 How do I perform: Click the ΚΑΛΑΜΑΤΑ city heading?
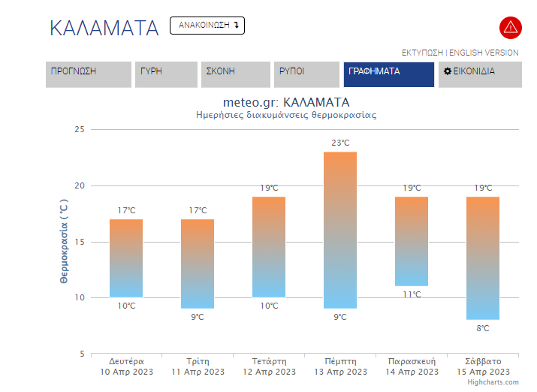tap(104, 28)
